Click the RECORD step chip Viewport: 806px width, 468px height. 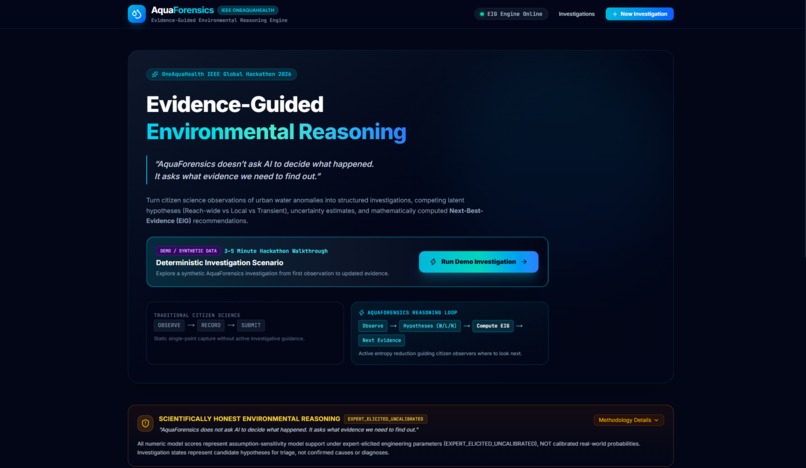[211, 326]
